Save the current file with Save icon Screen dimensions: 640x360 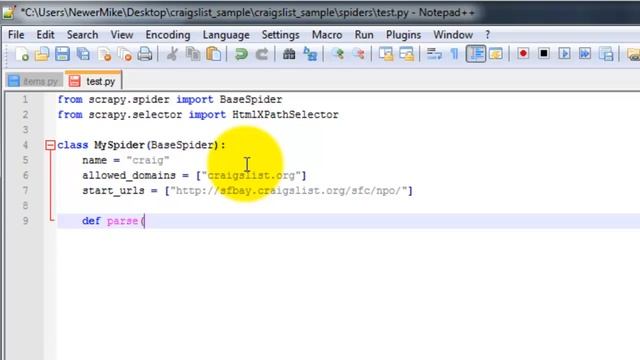(x=62, y=54)
